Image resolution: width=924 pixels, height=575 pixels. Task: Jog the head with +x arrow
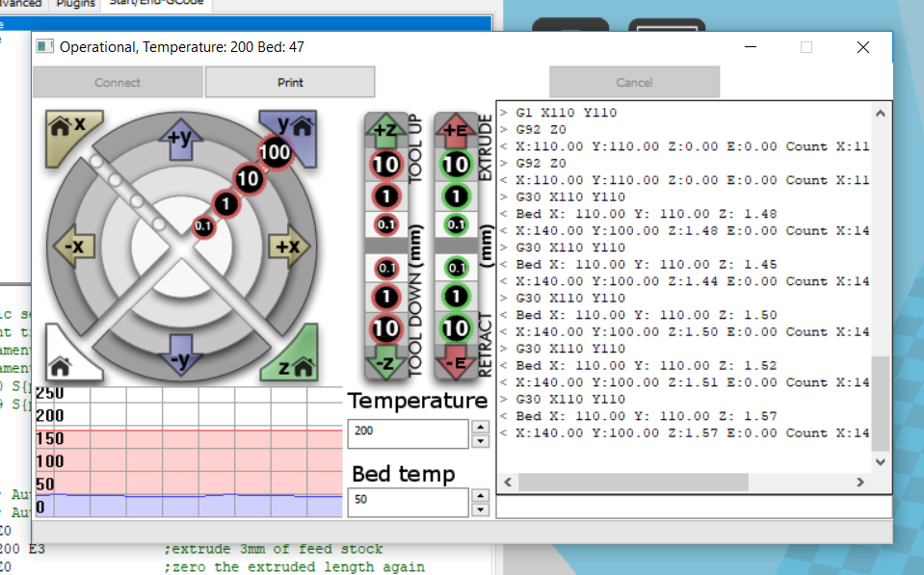pyautogui.click(x=286, y=247)
